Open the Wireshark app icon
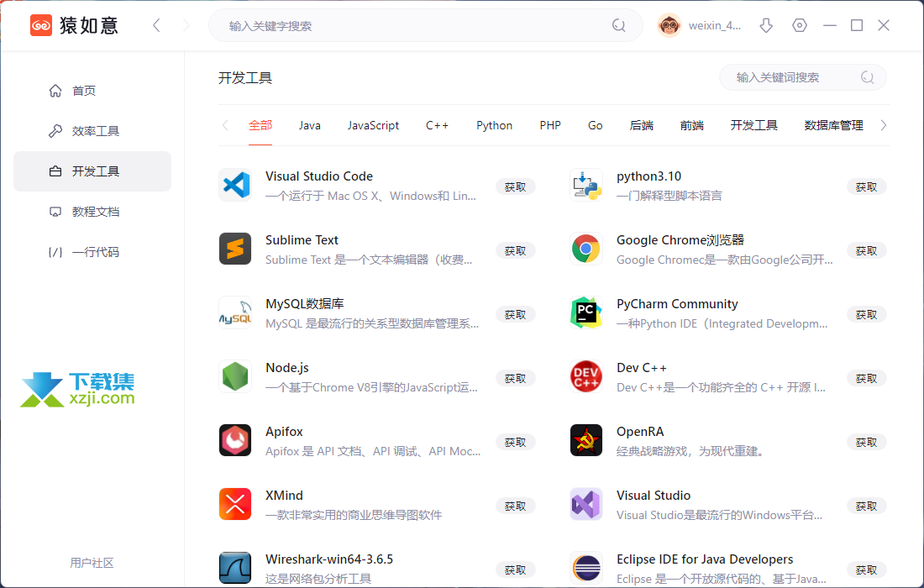 (235, 568)
